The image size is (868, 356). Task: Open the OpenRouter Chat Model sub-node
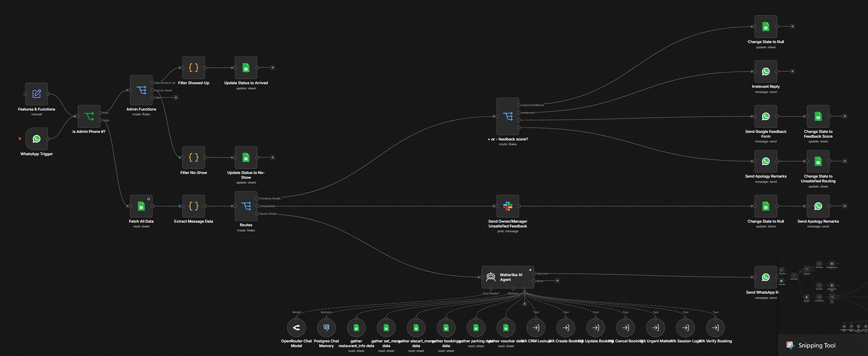296,327
